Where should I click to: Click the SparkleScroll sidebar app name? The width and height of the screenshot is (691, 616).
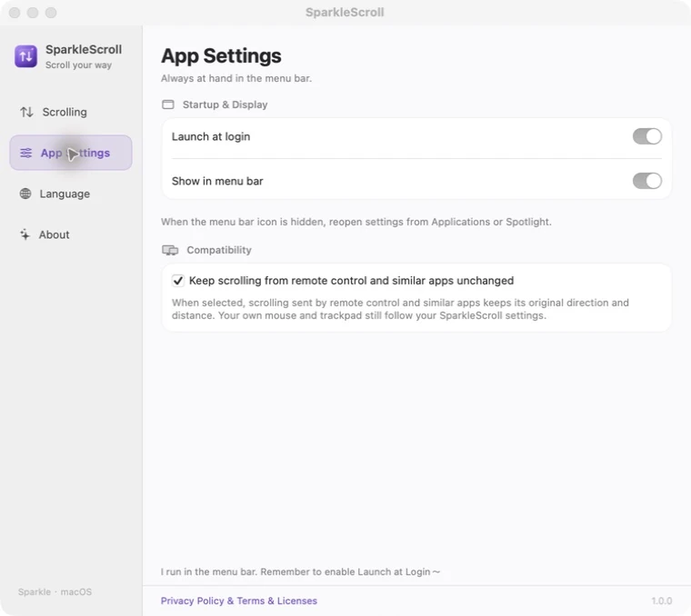84,49
